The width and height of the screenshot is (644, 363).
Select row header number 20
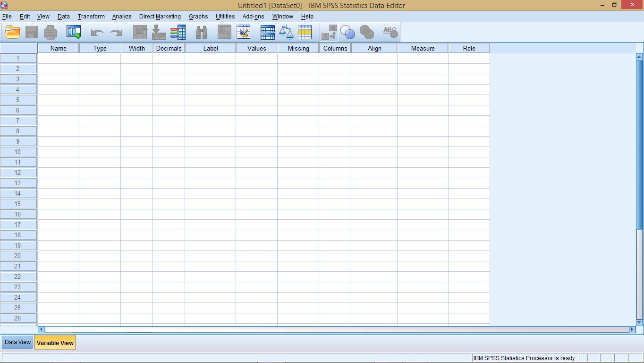point(18,256)
